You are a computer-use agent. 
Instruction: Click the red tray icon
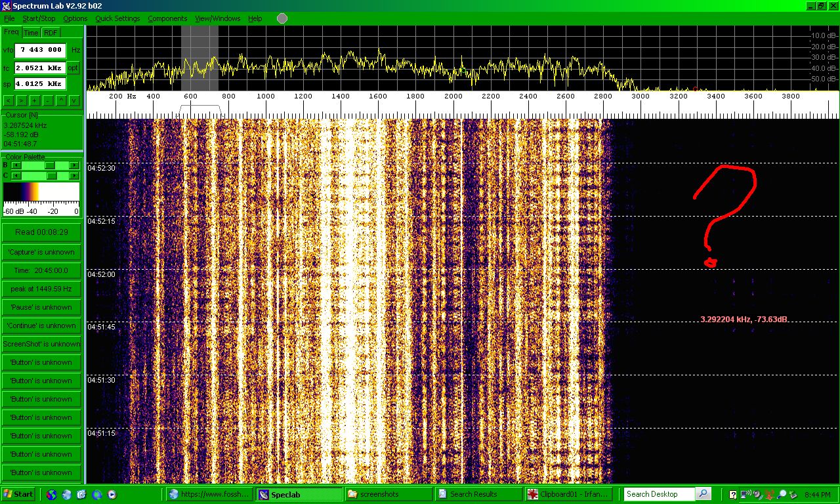pos(769,494)
